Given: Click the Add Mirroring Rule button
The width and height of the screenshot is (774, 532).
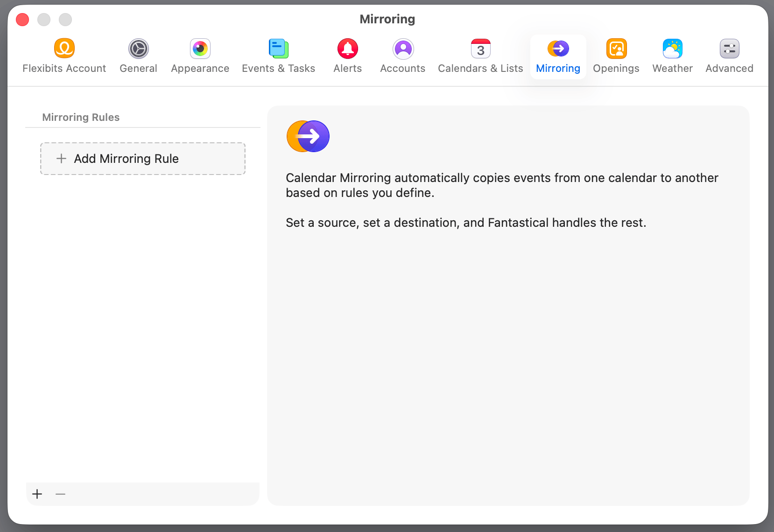Looking at the screenshot, I should click(143, 159).
